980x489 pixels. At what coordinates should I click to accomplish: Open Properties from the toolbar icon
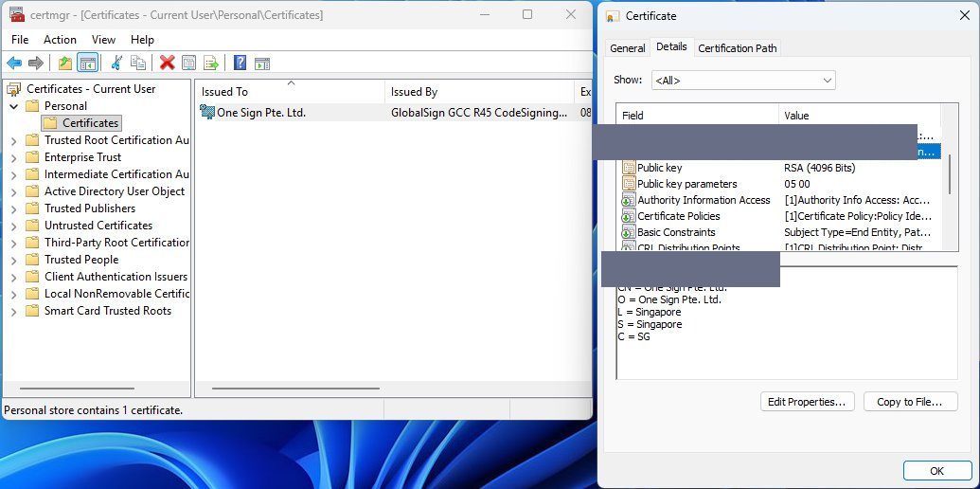[188, 63]
